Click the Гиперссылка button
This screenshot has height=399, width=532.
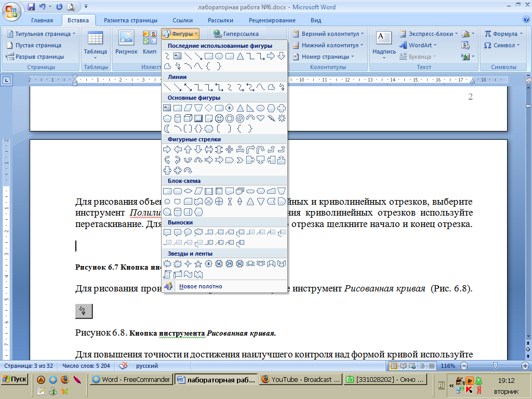click(x=236, y=34)
